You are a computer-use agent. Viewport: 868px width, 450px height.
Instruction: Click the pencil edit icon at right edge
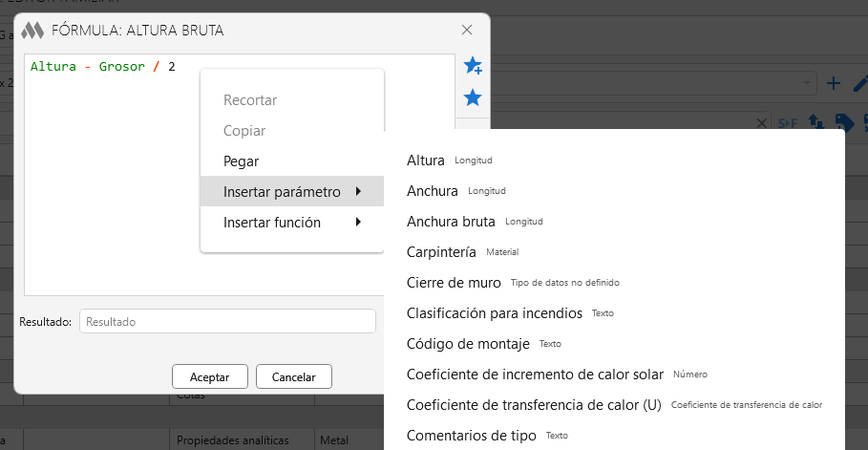click(860, 83)
